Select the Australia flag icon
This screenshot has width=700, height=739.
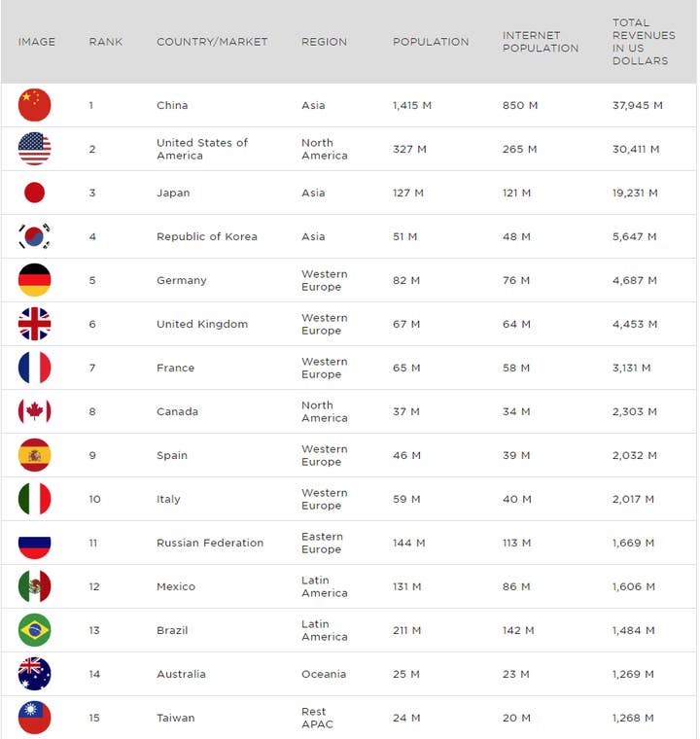point(34,674)
